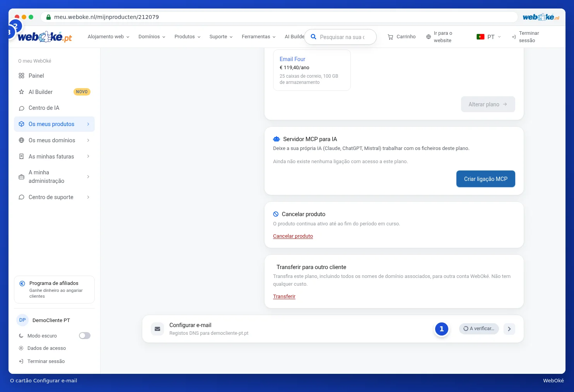Open Painel in the sidebar
The image size is (574, 392).
tap(54, 76)
